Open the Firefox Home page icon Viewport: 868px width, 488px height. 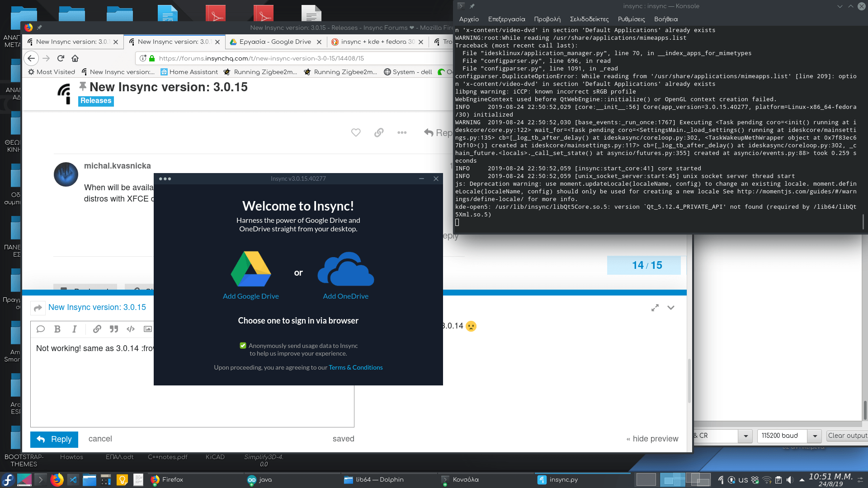click(x=75, y=58)
